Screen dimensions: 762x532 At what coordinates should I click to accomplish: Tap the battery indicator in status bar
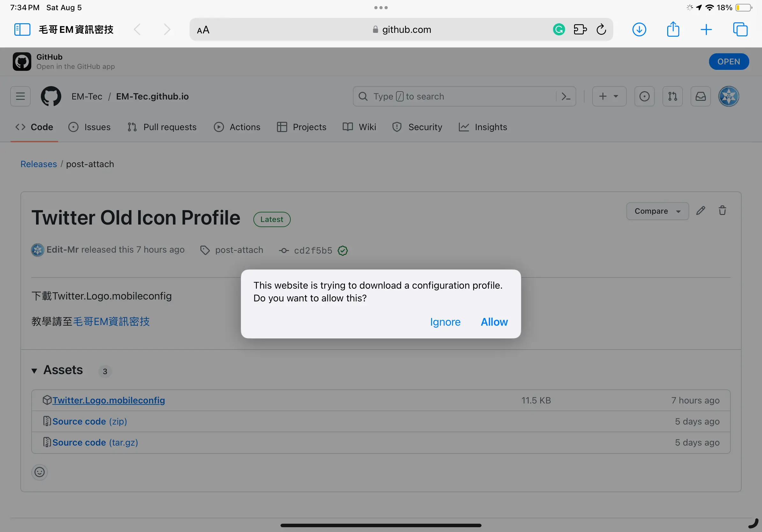pos(744,8)
